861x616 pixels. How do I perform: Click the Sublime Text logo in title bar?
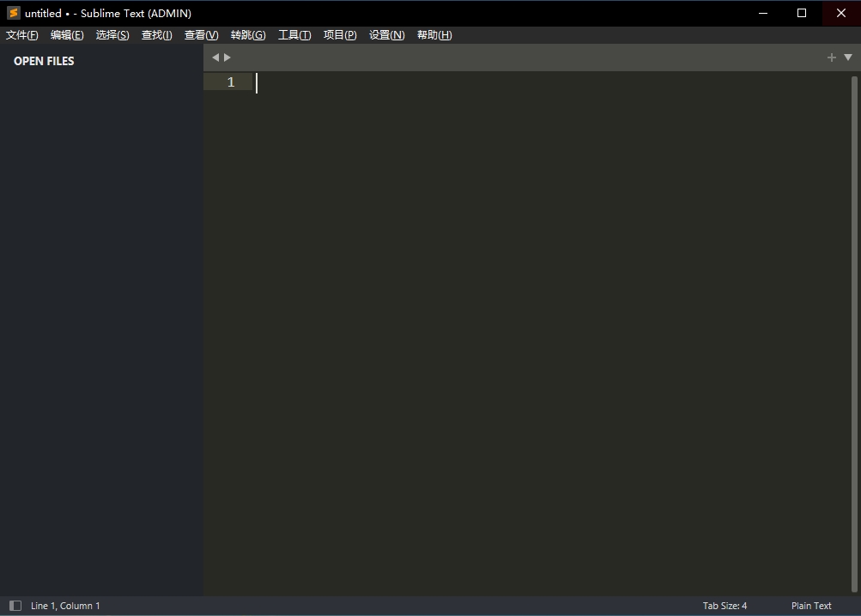click(13, 13)
